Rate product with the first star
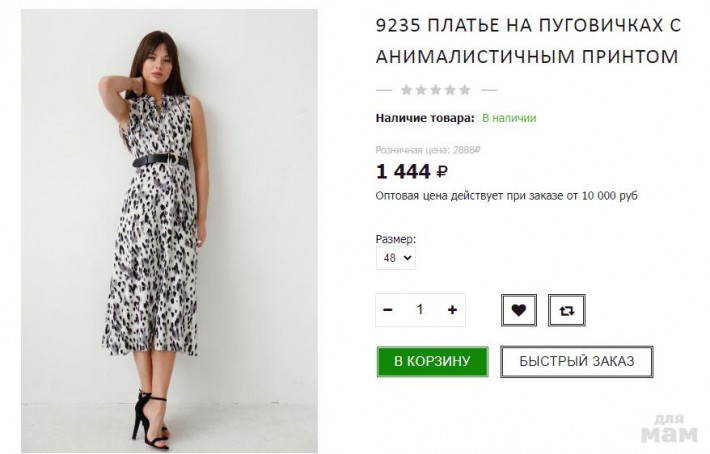710x454 pixels. (x=407, y=90)
